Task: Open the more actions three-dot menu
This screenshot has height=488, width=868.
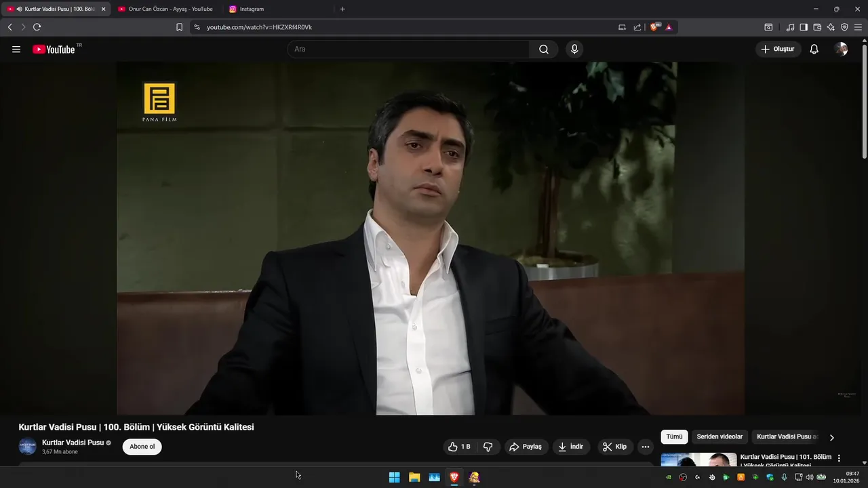Action: (x=646, y=447)
